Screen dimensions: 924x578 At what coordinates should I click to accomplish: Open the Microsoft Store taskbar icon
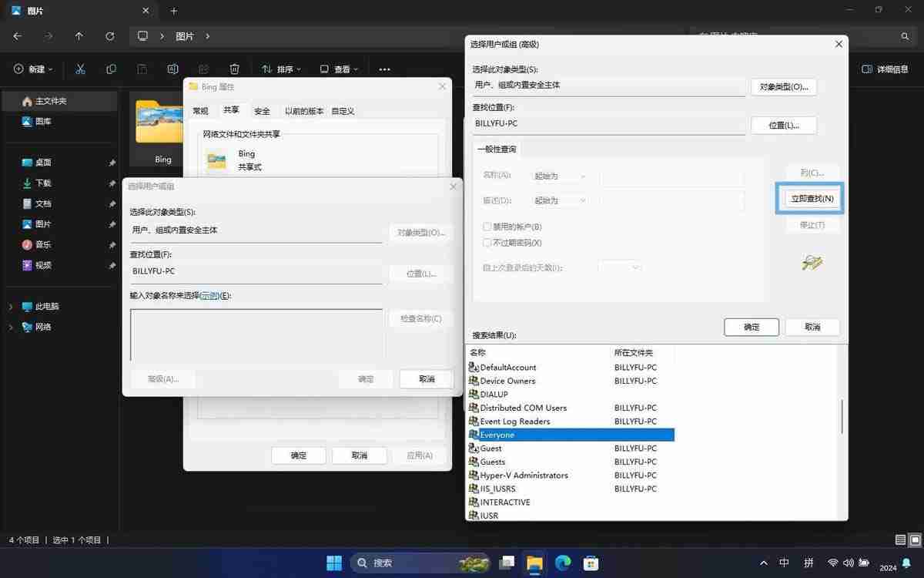[x=590, y=563]
